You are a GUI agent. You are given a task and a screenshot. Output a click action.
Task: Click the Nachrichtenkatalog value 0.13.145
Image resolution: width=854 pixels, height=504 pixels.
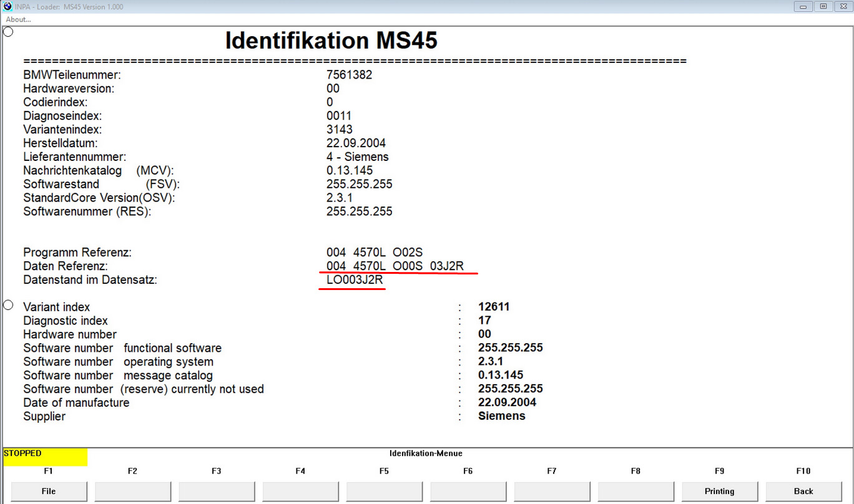(350, 171)
